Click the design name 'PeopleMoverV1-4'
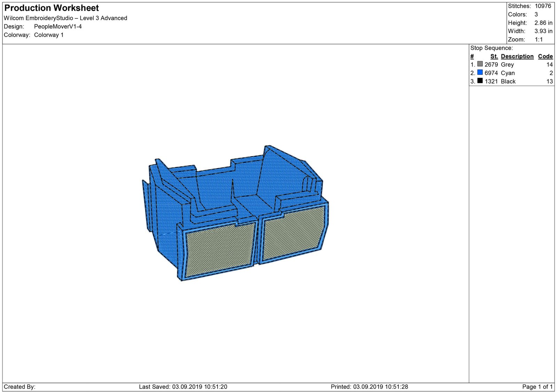The width and height of the screenshot is (557, 392). [58, 26]
